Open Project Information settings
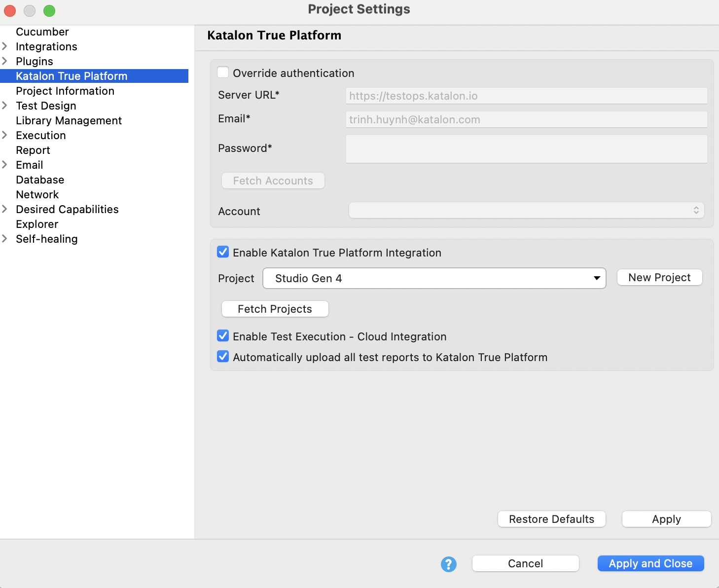The width and height of the screenshot is (719, 588). (65, 91)
